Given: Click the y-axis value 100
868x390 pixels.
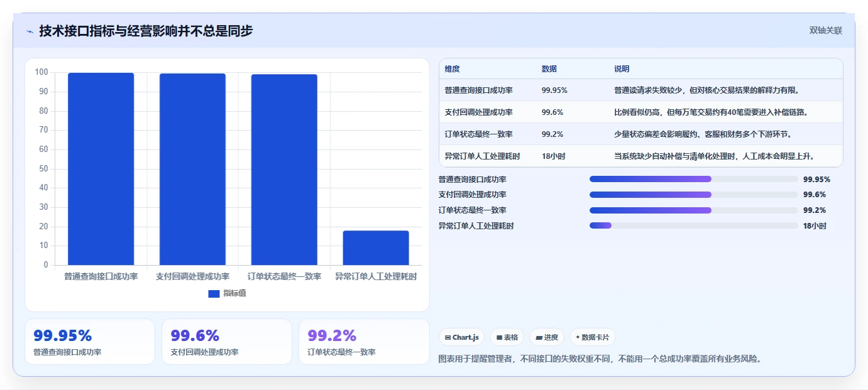Looking at the screenshot, I should [41, 72].
